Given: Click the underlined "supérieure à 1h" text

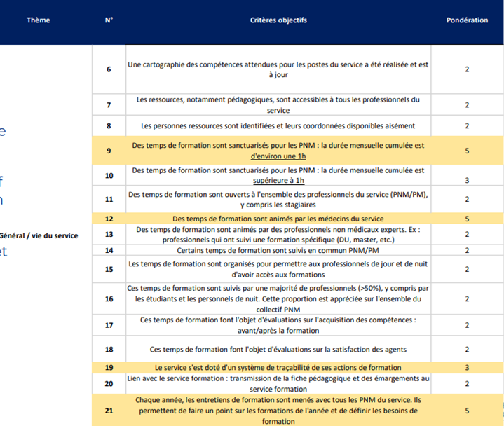Looking at the screenshot, I should tap(278, 179).
